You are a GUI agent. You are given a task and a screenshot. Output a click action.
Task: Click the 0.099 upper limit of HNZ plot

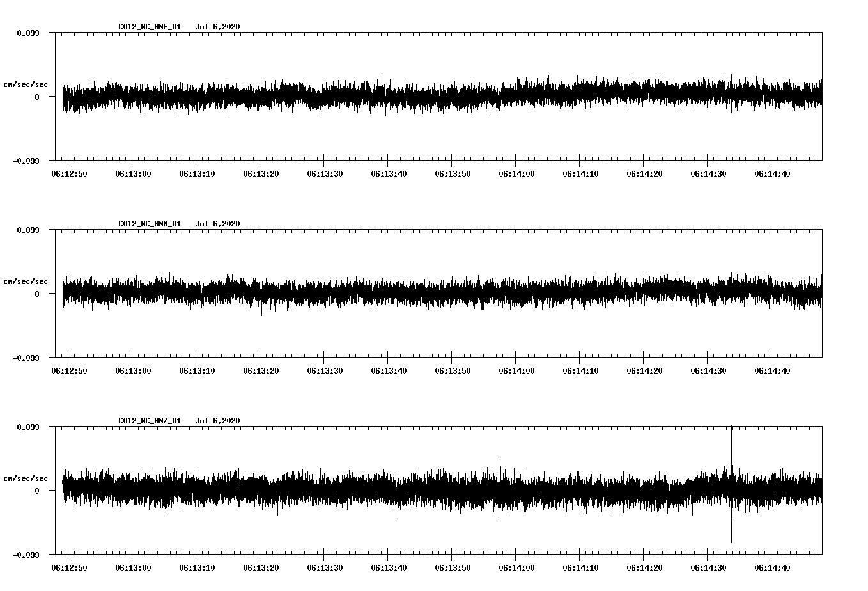pos(28,427)
